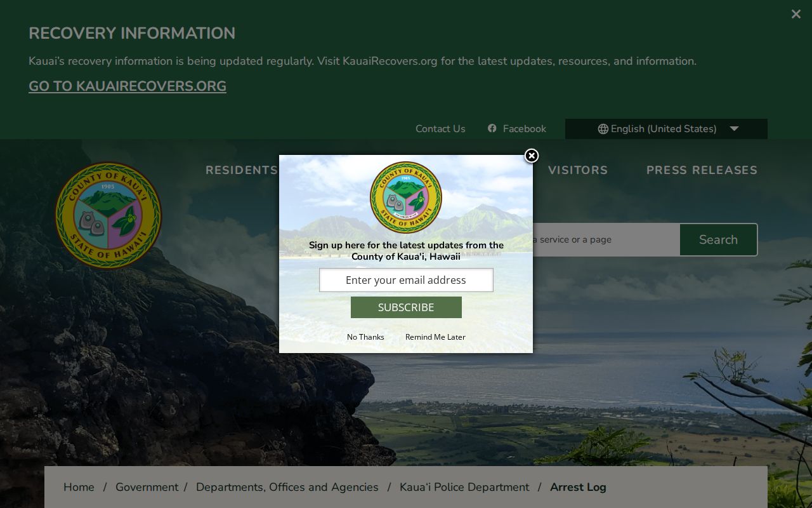The width and height of the screenshot is (812, 508).
Task: Open the English (United States) language dropdown
Action: pyautogui.click(x=666, y=129)
